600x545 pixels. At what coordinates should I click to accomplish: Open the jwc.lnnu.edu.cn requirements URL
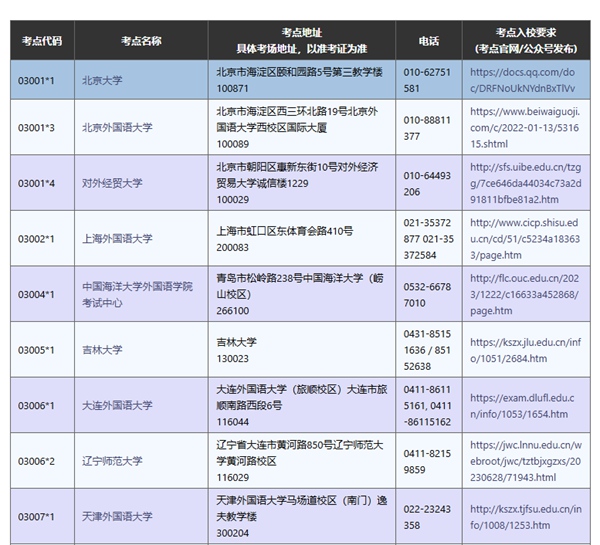click(526, 461)
